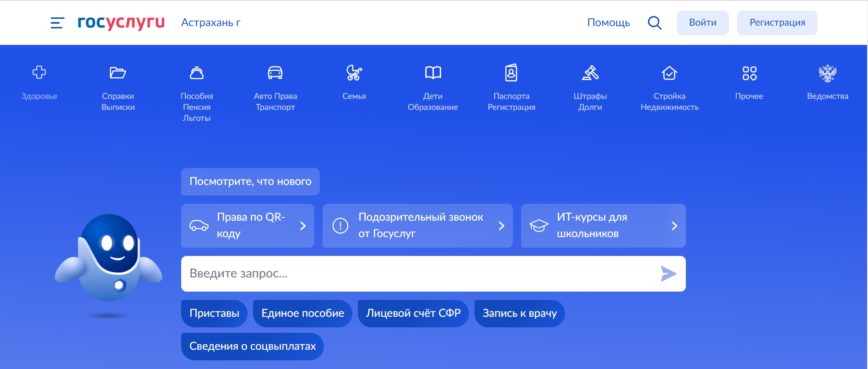Screen dimensions: 868x369
Task: Click the Госуслуги logo
Action: [x=121, y=22]
